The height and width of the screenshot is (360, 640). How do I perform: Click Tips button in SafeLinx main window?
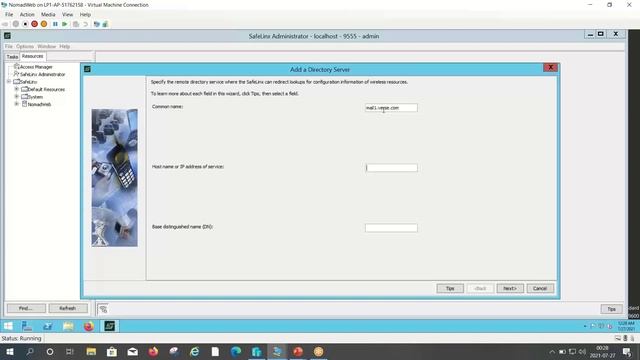(x=611, y=309)
